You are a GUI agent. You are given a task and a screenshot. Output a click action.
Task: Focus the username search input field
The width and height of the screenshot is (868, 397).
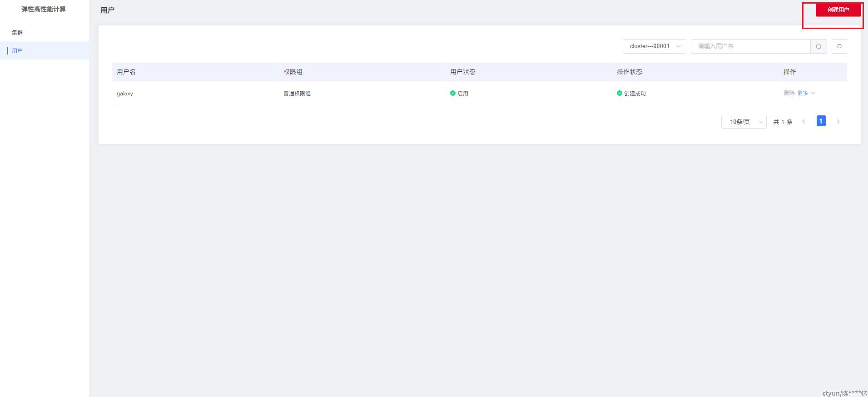750,46
